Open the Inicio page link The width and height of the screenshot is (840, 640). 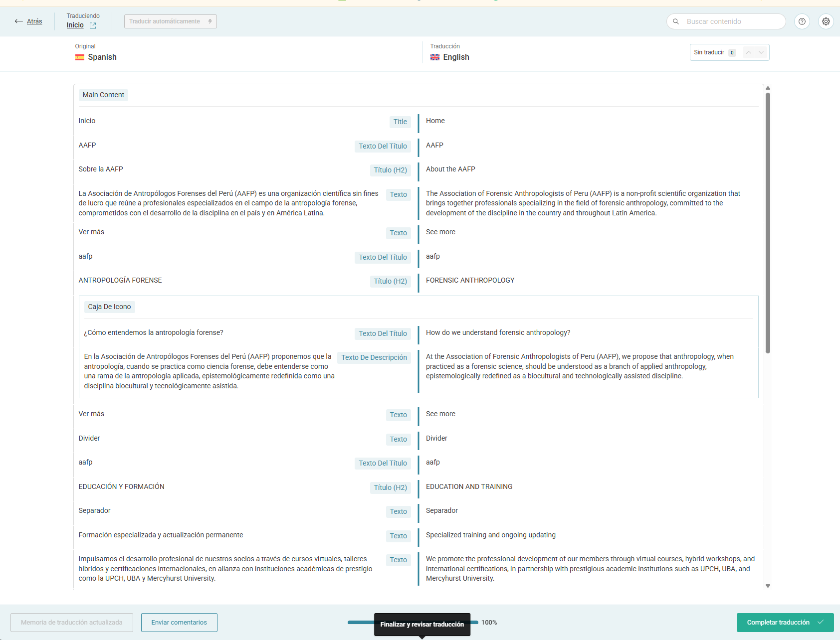coord(75,25)
